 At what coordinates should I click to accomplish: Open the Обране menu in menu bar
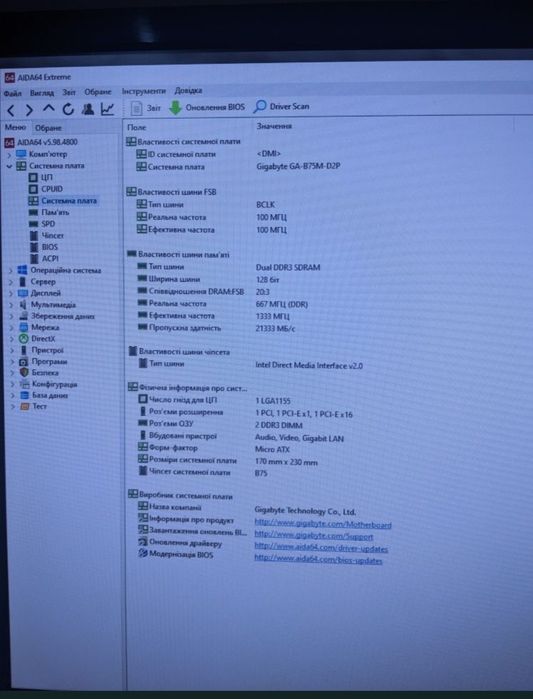click(x=98, y=92)
